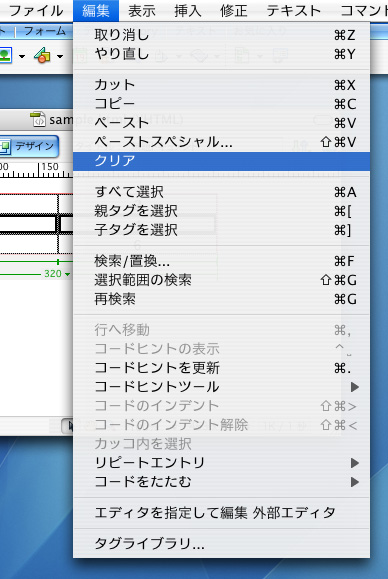Open タグライブラリ... dialog
This screenshot has height=579, width=388.
(222, 544)
